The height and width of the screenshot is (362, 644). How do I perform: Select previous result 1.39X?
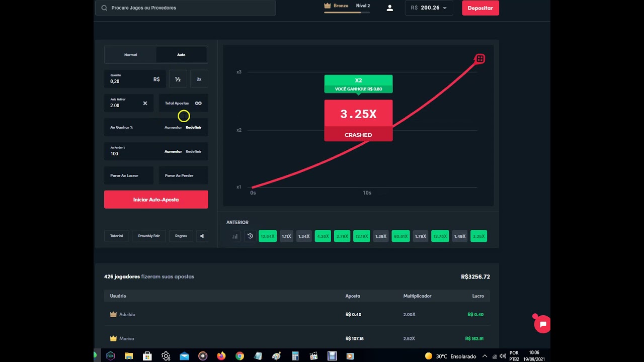[381, 236]
